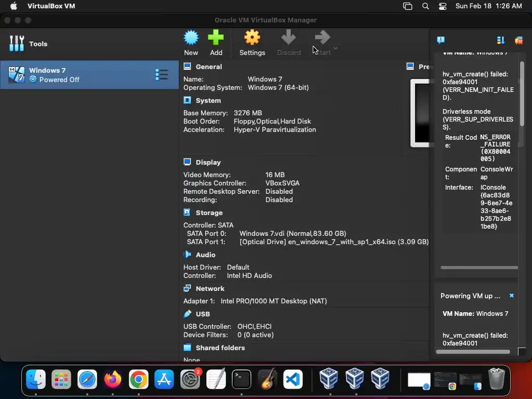Open Terminal from the Dock
This screenshot has width=532, height=399.
242,379
